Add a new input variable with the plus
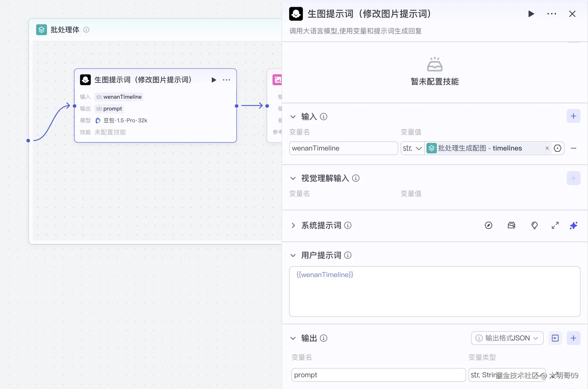Screen dimensions: 588x389 pyautogui.click(x=573, y=116)
